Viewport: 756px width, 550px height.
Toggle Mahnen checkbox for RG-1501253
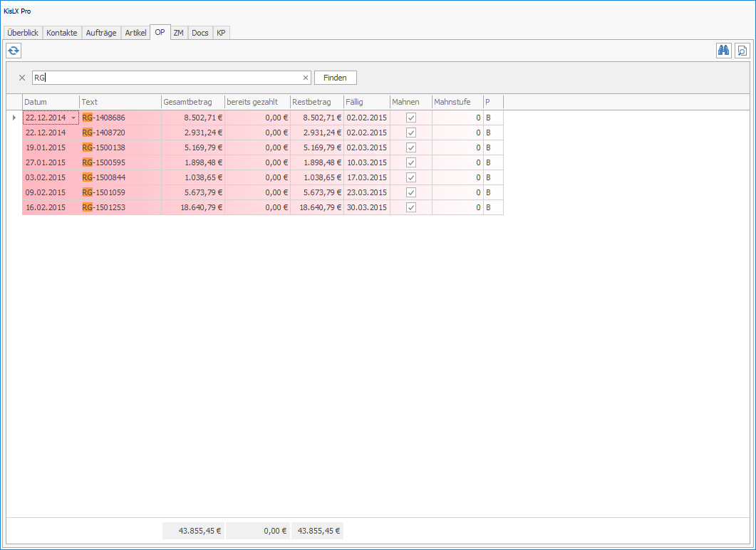pos(411,207)
